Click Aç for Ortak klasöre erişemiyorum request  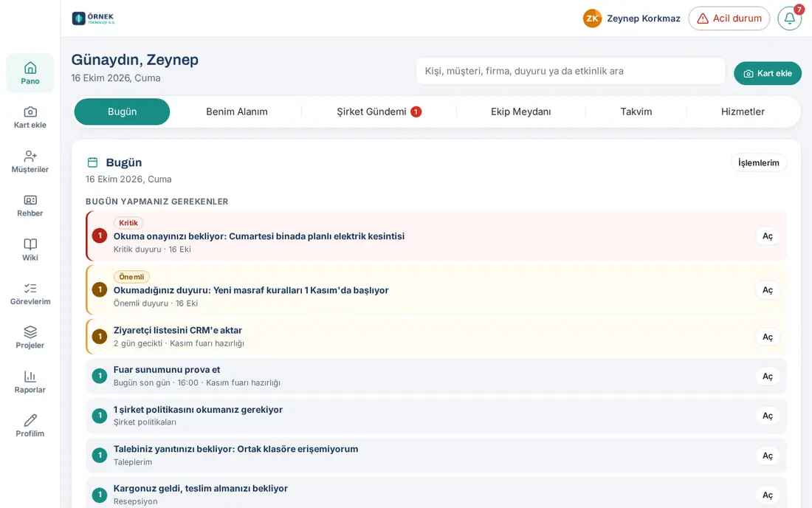pos(768,456)
